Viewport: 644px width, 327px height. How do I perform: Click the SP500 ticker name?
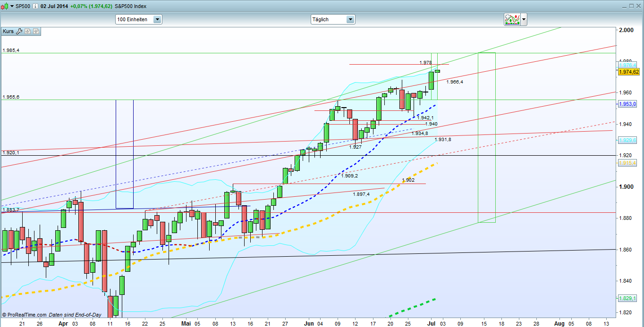pyautogui.click(x=23, y=6)
